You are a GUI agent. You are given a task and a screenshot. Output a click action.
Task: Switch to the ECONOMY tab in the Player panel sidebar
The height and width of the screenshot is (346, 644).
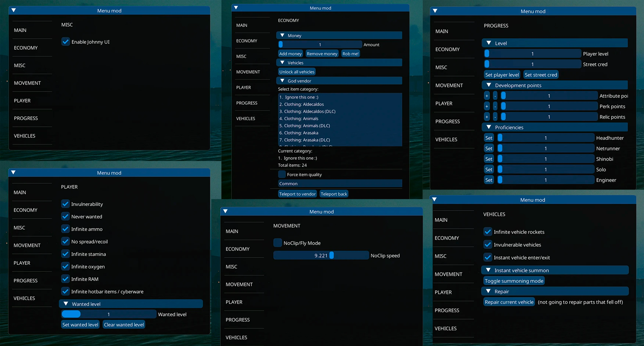point(26,210)
